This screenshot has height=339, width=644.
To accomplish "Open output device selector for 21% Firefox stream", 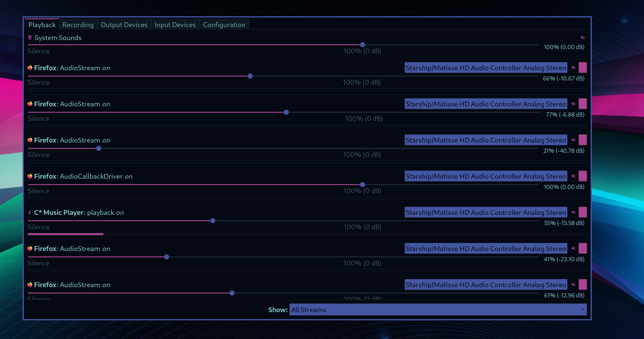I will click(x=485, y=140).
